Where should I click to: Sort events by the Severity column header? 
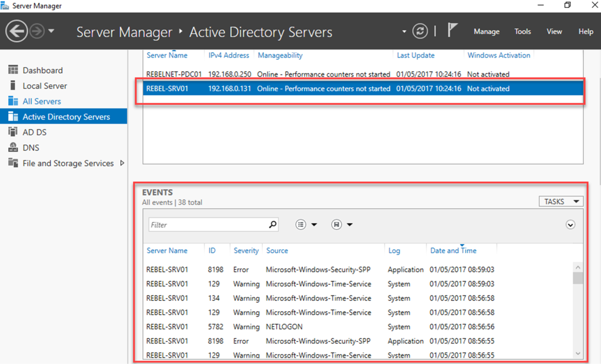pos(246,250)
